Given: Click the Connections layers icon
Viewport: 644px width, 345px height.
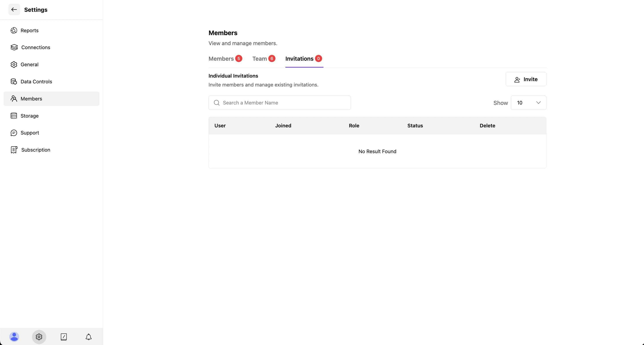Looking at the screenshot, I should [14, 47].
